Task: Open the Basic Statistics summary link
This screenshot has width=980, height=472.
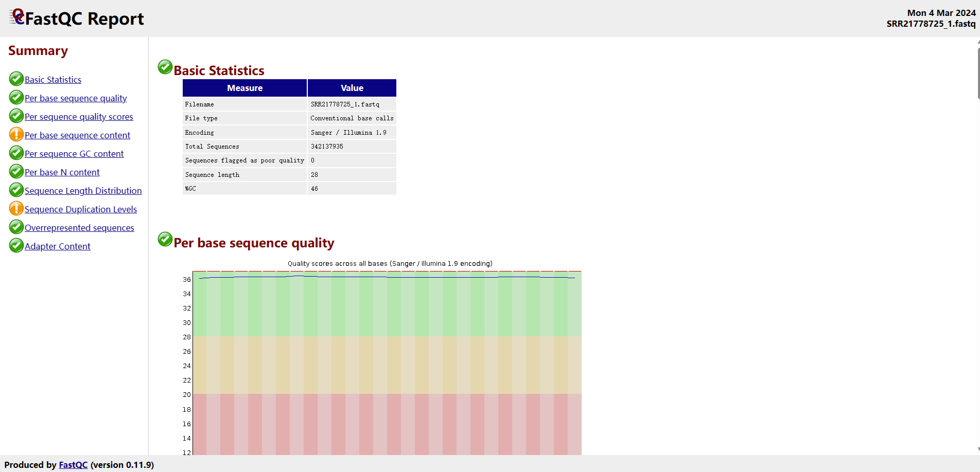Action: tap(53, 80)
